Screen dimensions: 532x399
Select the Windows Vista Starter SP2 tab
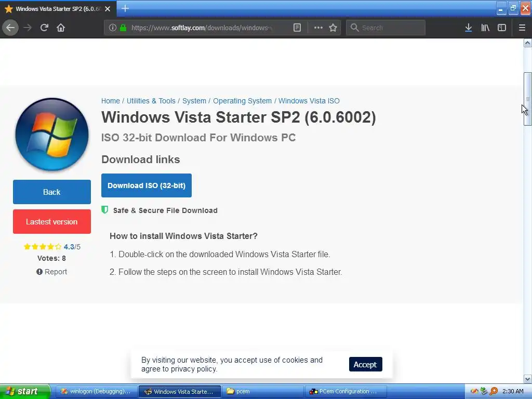coord(58,9)
